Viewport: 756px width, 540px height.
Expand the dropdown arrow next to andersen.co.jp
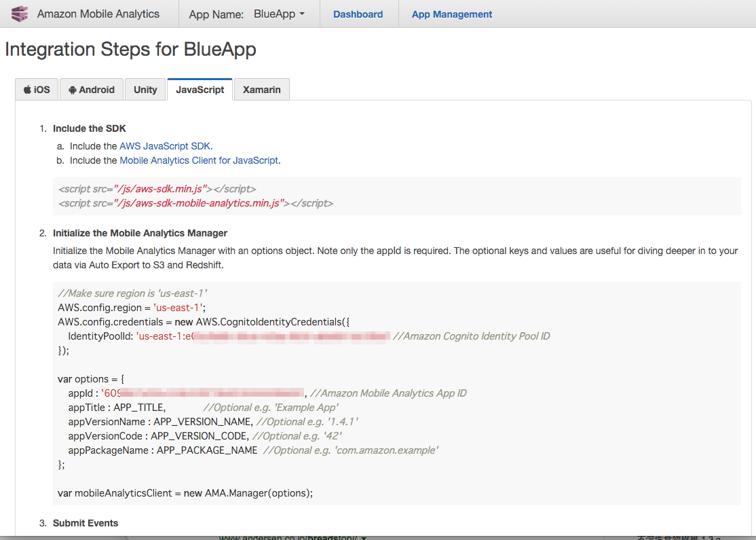coord(364,536)
